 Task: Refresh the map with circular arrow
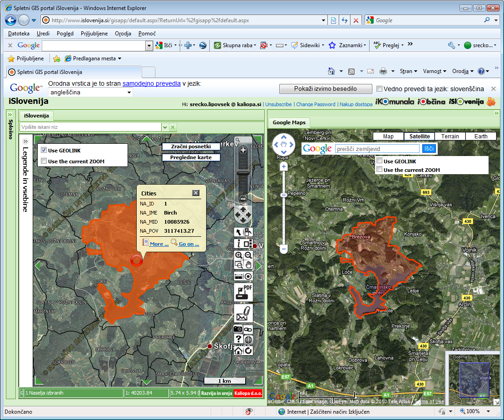pos(248,350)
